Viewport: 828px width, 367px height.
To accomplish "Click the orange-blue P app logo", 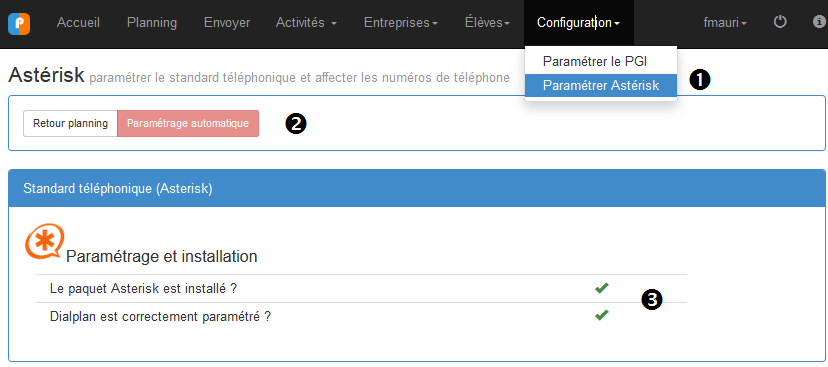I will point(19,24).
